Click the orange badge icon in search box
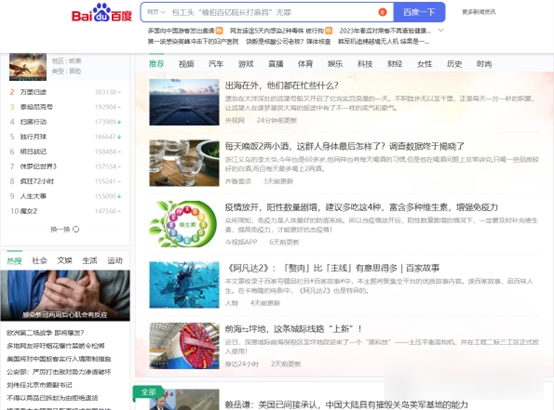Screen dimensions: 554x410 [x=382, y=12]
